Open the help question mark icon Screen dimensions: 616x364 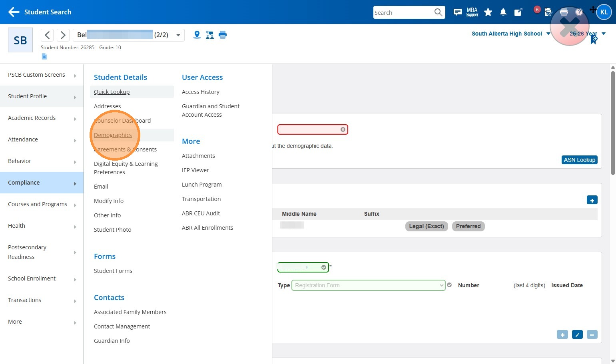click(x=579, y=12)
